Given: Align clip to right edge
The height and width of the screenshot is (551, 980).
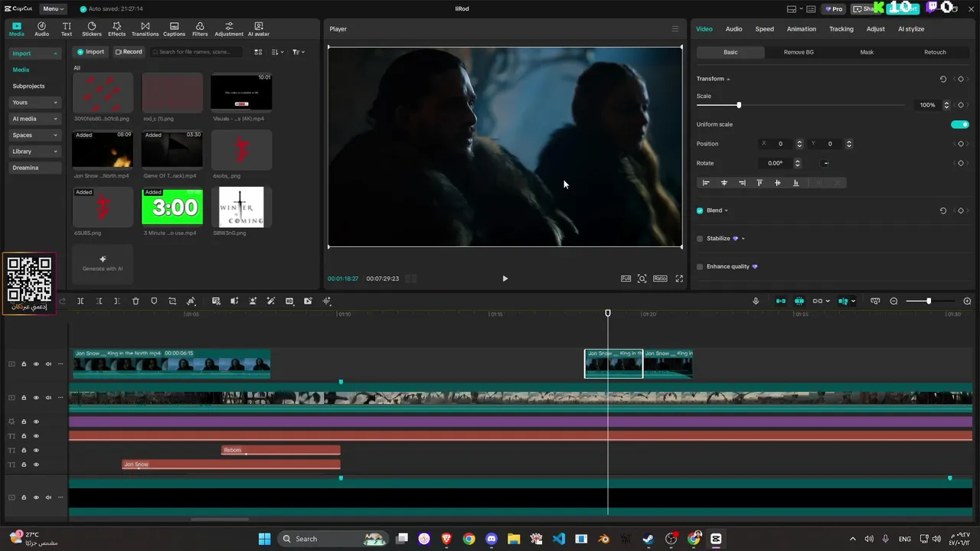Looking at the screenshot, I should (x=742, y=183).
